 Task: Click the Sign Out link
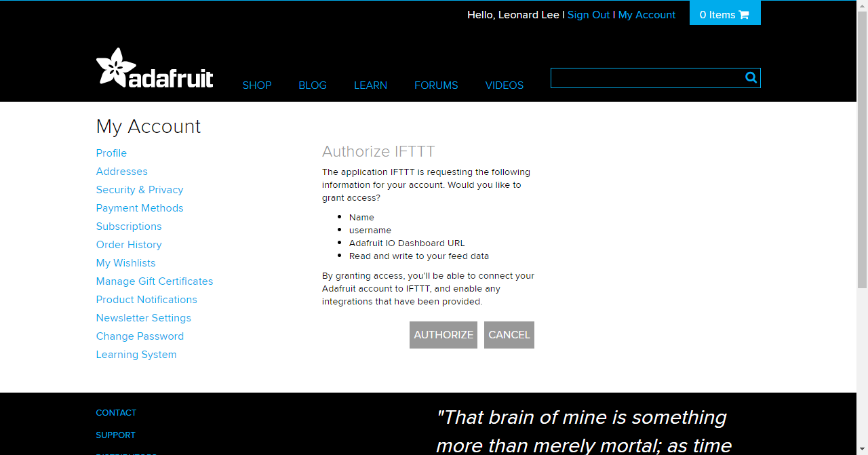589,15
